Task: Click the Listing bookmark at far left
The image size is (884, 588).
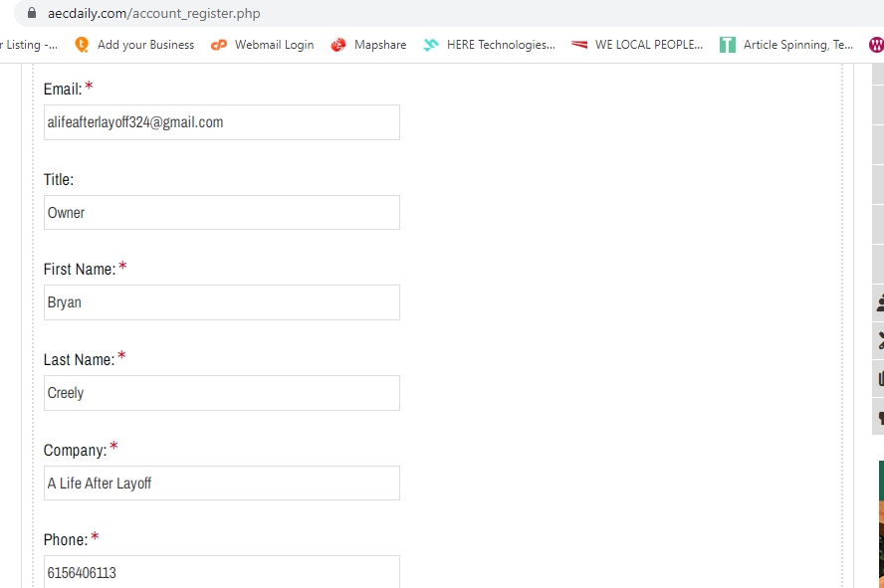Action: [30, 45]
